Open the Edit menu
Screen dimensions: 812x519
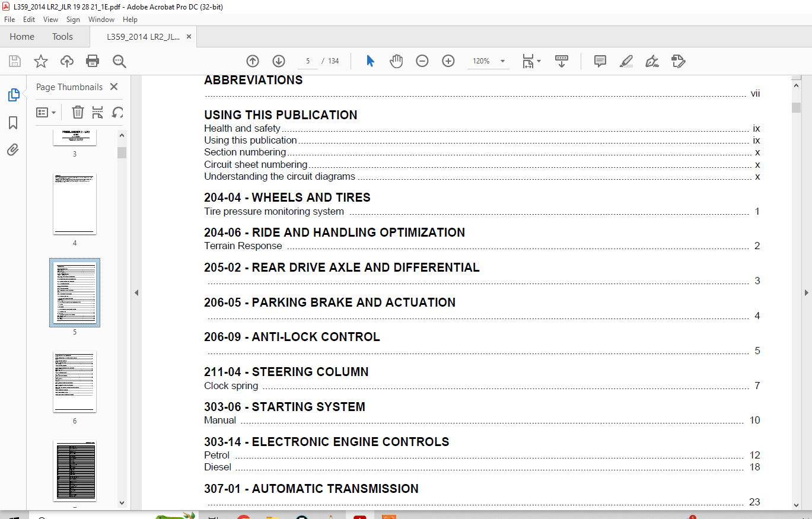[x=29, y=20]
